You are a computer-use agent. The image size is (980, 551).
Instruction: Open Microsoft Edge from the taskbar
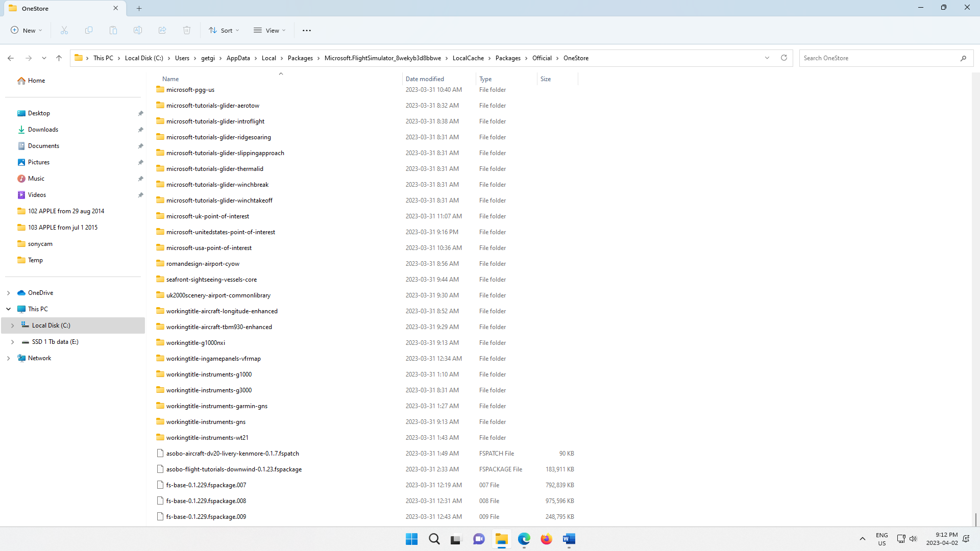524,539
